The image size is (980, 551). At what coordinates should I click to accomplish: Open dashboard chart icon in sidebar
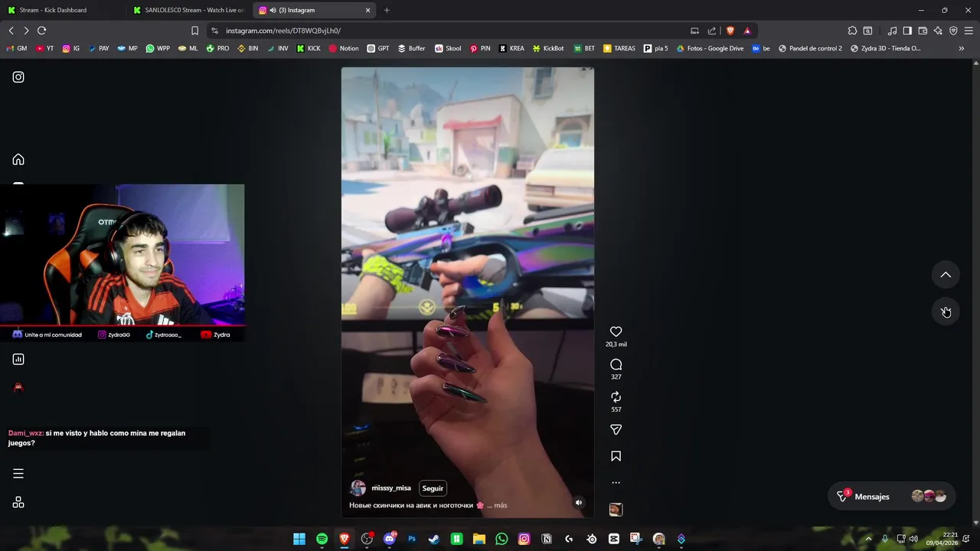pos(18,359)
